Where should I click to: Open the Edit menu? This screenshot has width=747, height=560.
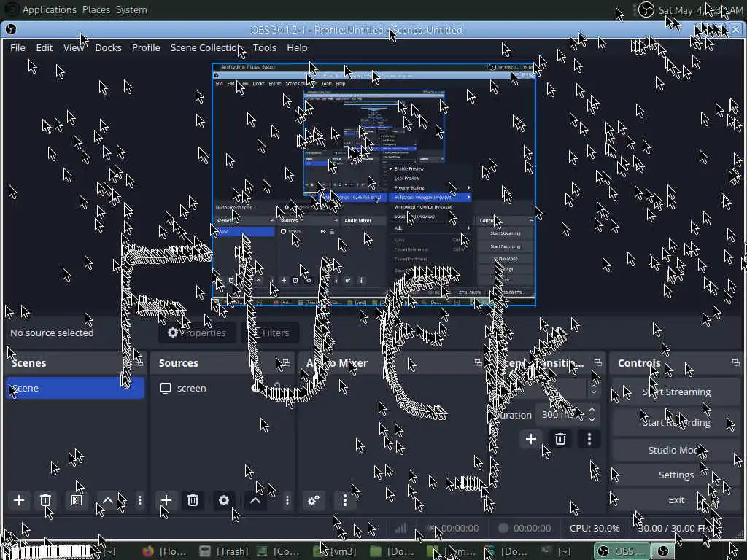click(x=44, y=47)
